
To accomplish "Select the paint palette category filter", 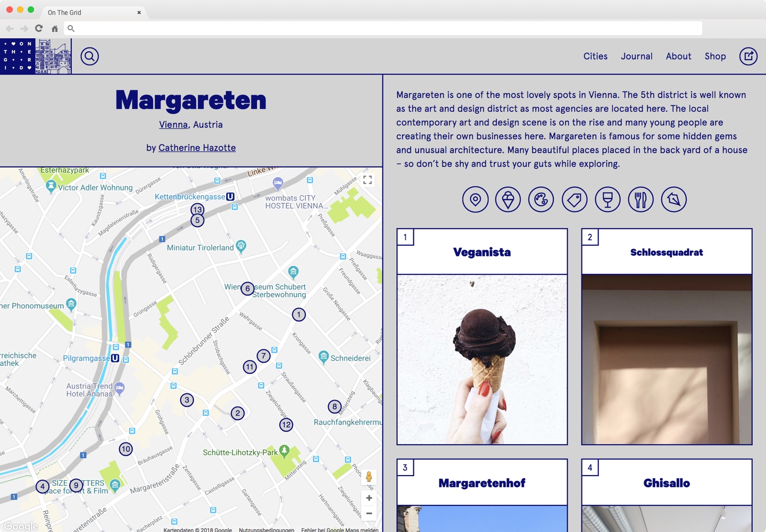I will coord(541,199).
